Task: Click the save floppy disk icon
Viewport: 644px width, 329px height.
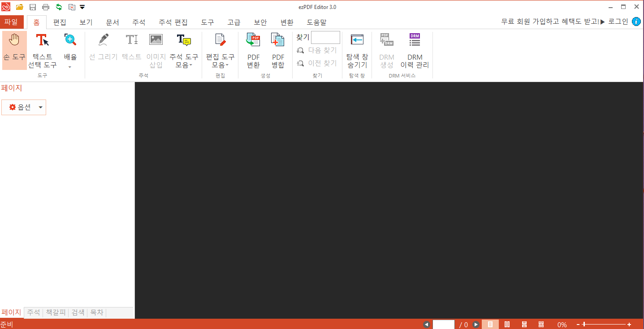Action: click(x=33, y=7)
